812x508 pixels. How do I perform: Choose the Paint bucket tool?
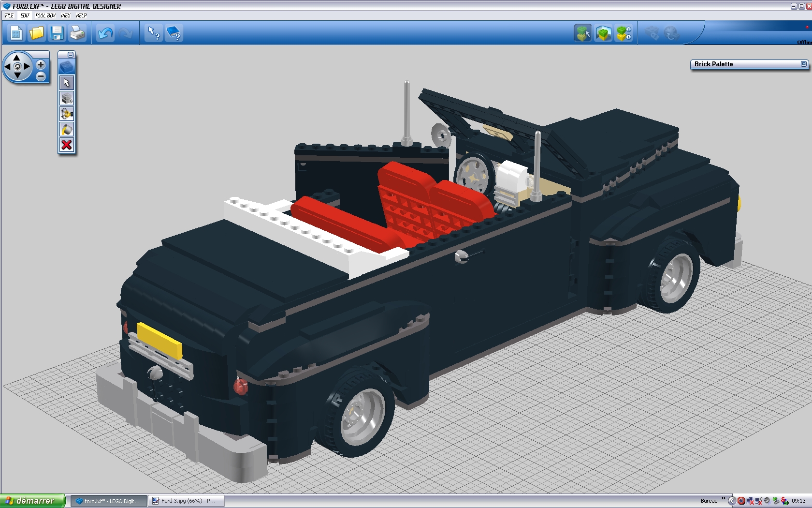click(67, 129)
